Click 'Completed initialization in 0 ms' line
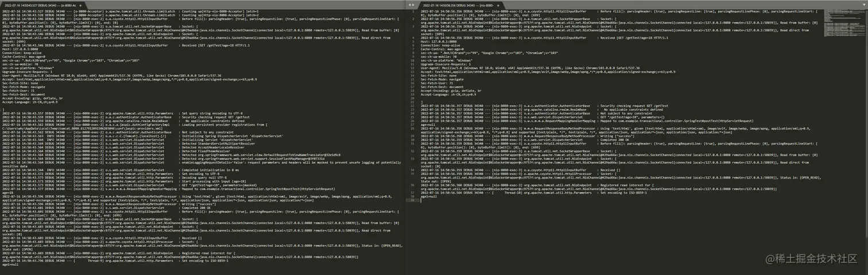868x275 pixels. 121,170
